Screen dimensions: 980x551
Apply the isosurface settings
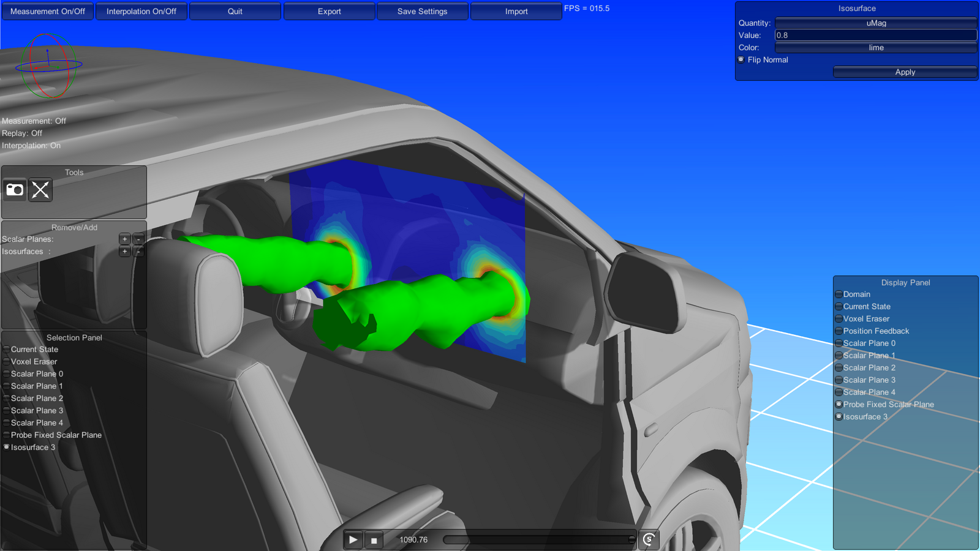(905, 72)
